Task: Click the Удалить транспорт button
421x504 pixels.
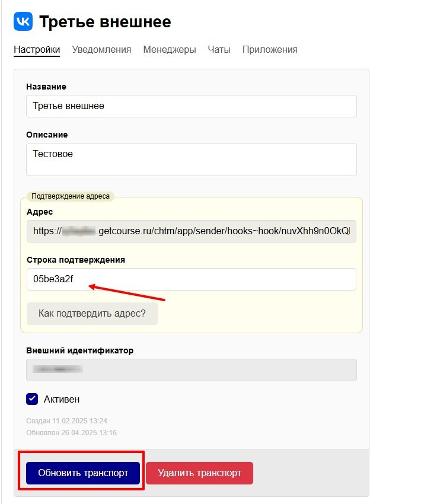Action: [x=200, y=473]
